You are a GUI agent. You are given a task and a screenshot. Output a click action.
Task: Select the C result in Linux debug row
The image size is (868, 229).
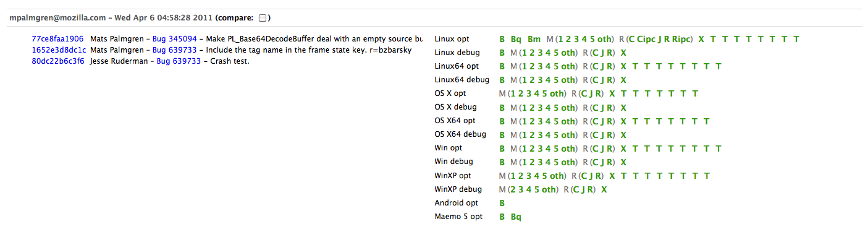click(594, 53)
